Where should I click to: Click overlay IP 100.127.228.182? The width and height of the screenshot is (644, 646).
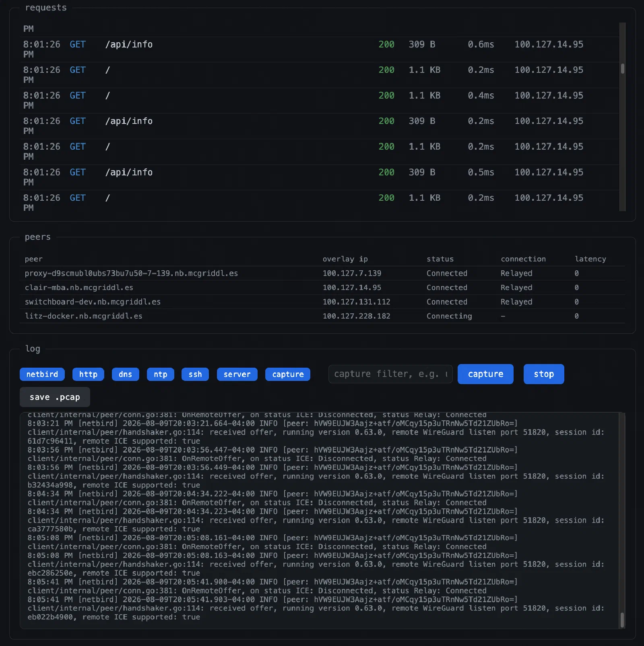[x=356, y=316]
